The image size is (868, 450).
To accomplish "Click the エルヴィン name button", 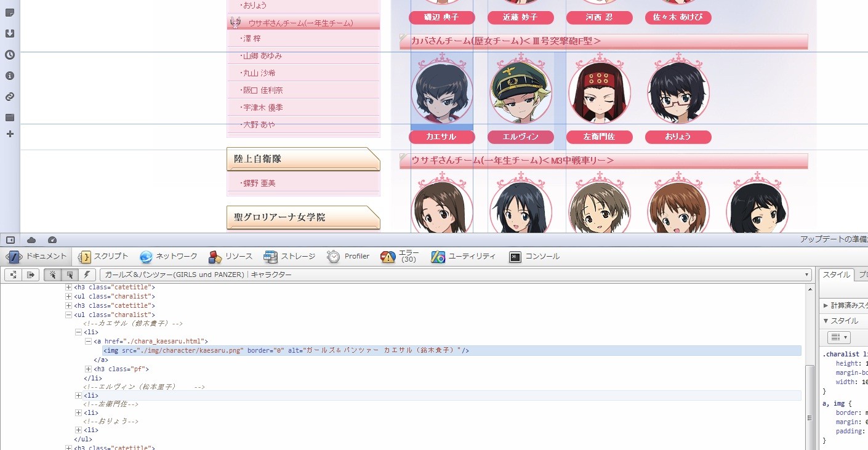I will click(521, 137).
